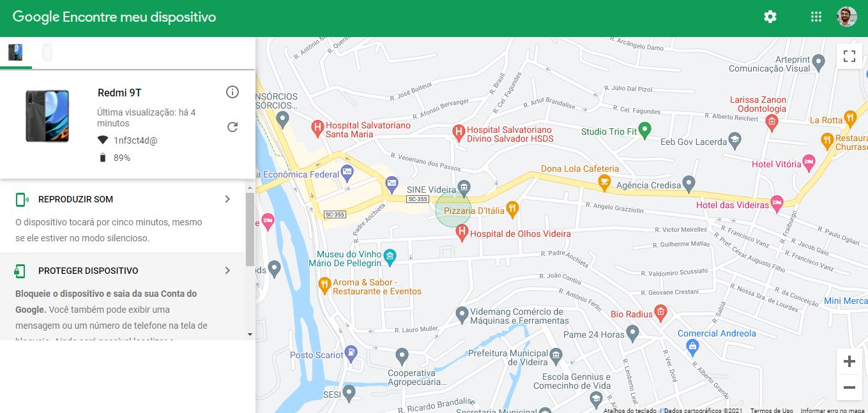Click the Redmi 9T device name
868x413 pixels.
119,93
